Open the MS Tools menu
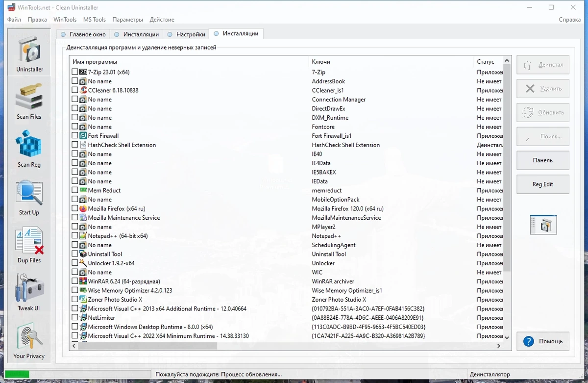Viewport: 588px width, 383px height. (95, 20)
